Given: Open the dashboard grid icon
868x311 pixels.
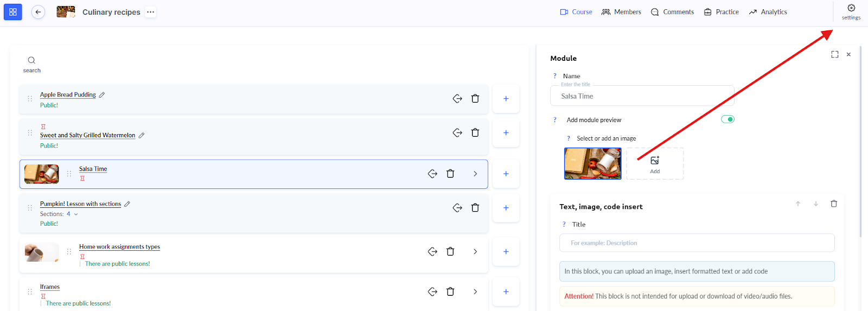Looking at the screenshot, I should [13, 12].
